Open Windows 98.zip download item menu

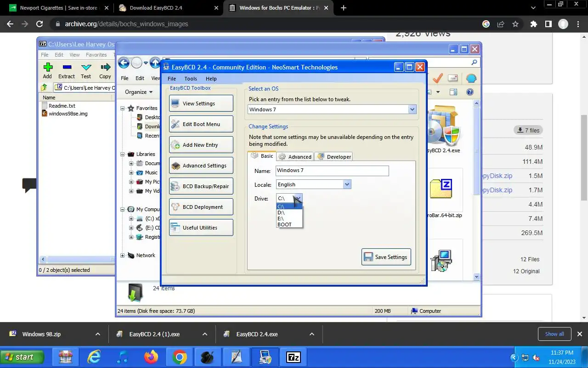point(97,334)
